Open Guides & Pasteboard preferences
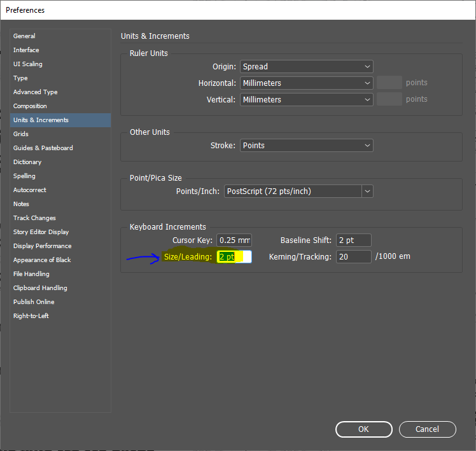476x451 pixels. tap(43, 148)
